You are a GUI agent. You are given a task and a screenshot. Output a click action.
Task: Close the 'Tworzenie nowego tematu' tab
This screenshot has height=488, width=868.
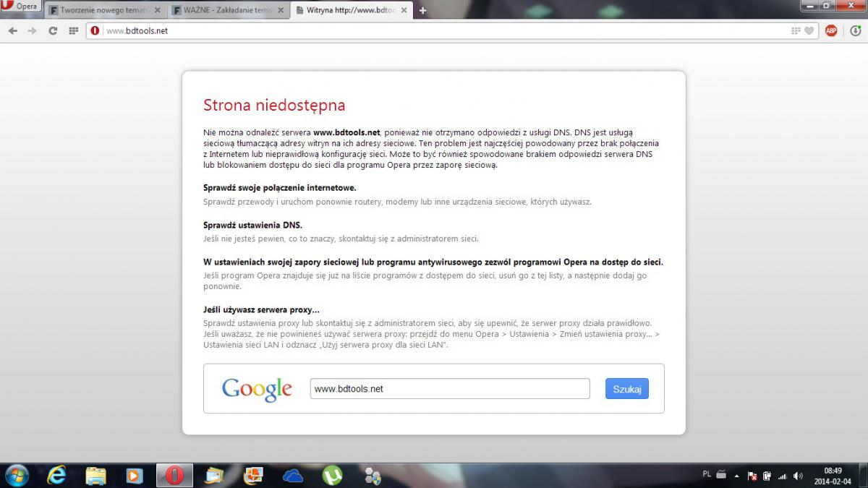[157, 11]
